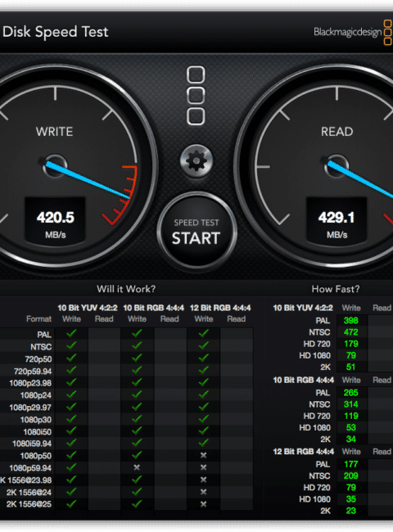
Task: Click NTSC 10 Bit RGB write checkmark
Action: click(x=137, y=345)
